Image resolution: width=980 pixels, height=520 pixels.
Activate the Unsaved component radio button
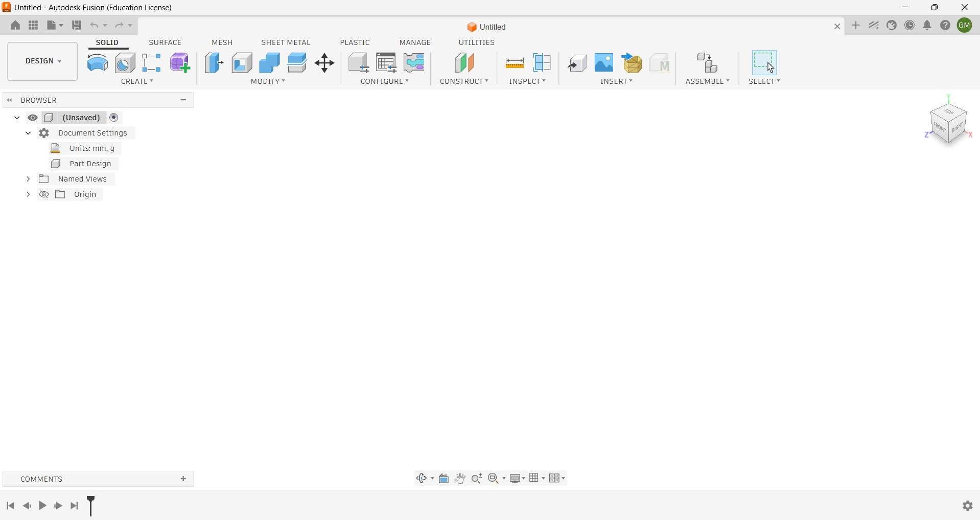point(114,118)
